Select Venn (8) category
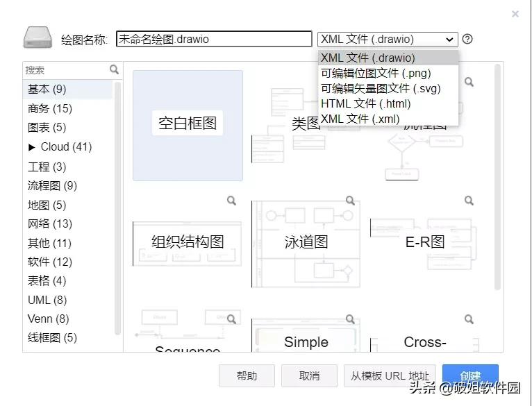This screenshot has width=532, height=406. pos(67,319)
